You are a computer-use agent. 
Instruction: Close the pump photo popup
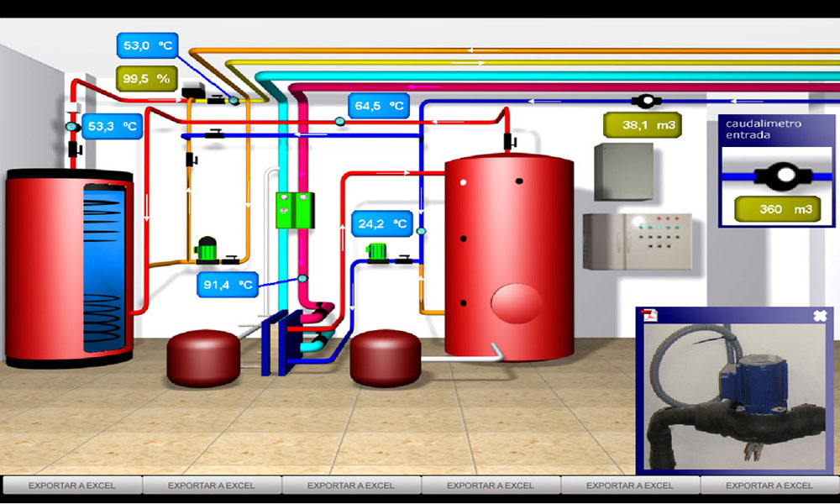pos(820,316)
